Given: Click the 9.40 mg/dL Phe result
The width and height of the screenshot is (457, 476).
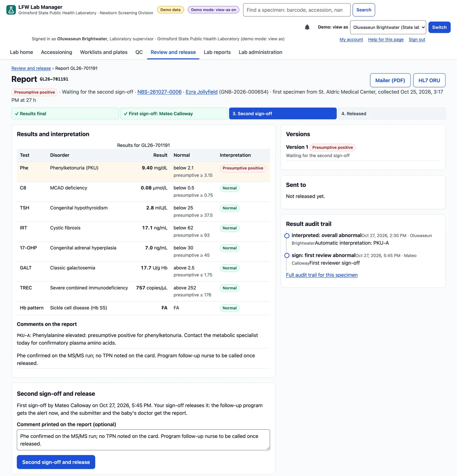Looking at the screenshot, I should [x=155, y=168].
